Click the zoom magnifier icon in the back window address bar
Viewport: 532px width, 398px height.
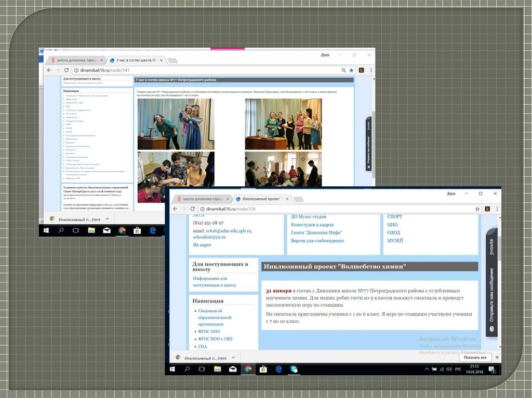point(344,70)
